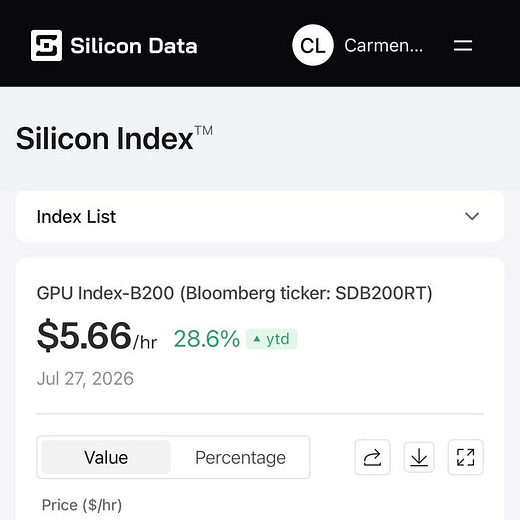Click the TM mark beside Silicon Index

click(204, 130)
